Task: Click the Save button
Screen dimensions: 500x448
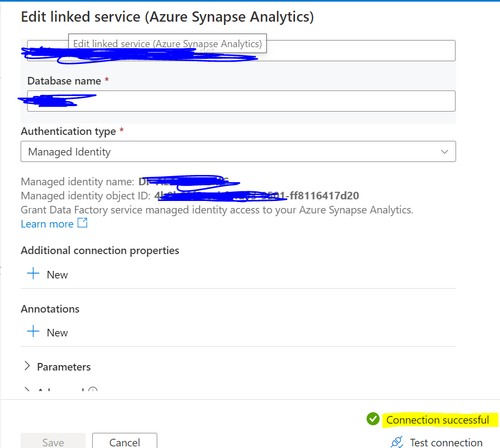Action: (x=53, y=441)
